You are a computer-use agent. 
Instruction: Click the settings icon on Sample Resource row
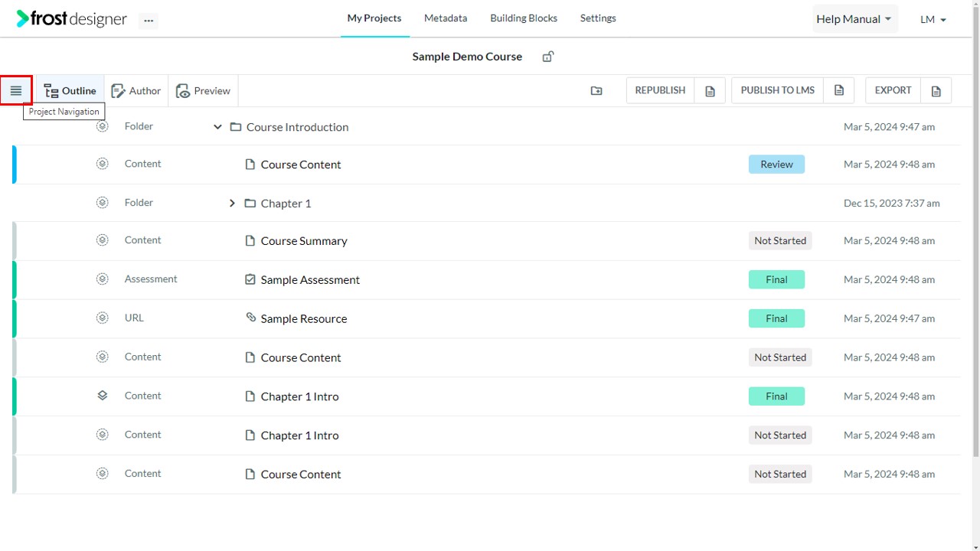(103, 318)
